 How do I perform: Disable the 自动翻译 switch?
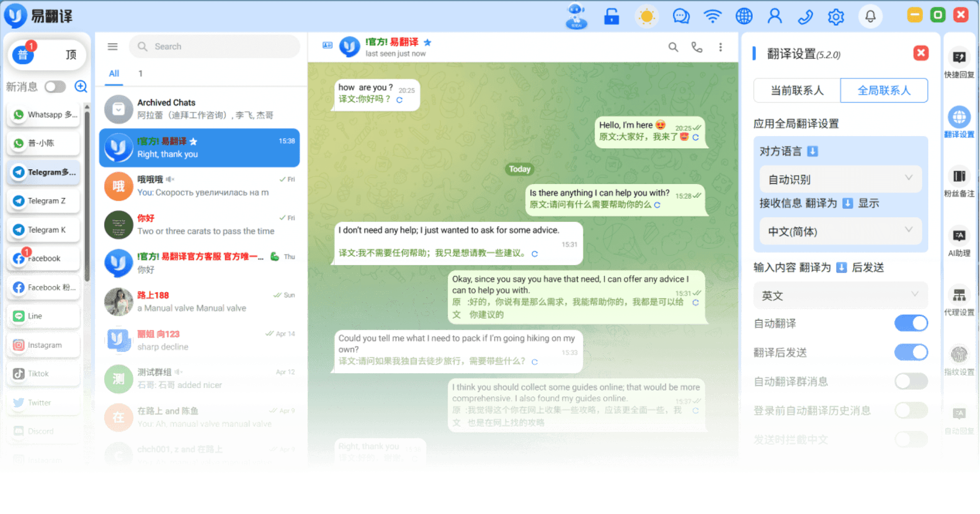tap(911, 323)
